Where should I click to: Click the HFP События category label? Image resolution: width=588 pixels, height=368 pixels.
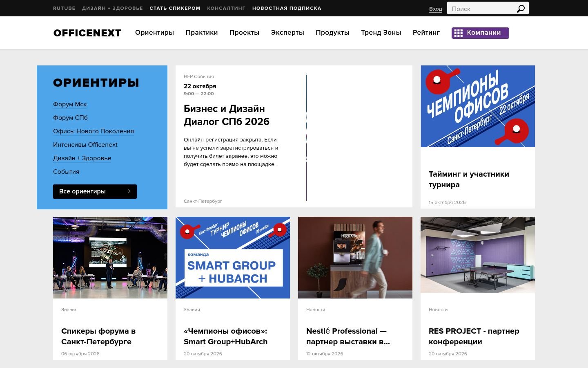coord(199,76)
